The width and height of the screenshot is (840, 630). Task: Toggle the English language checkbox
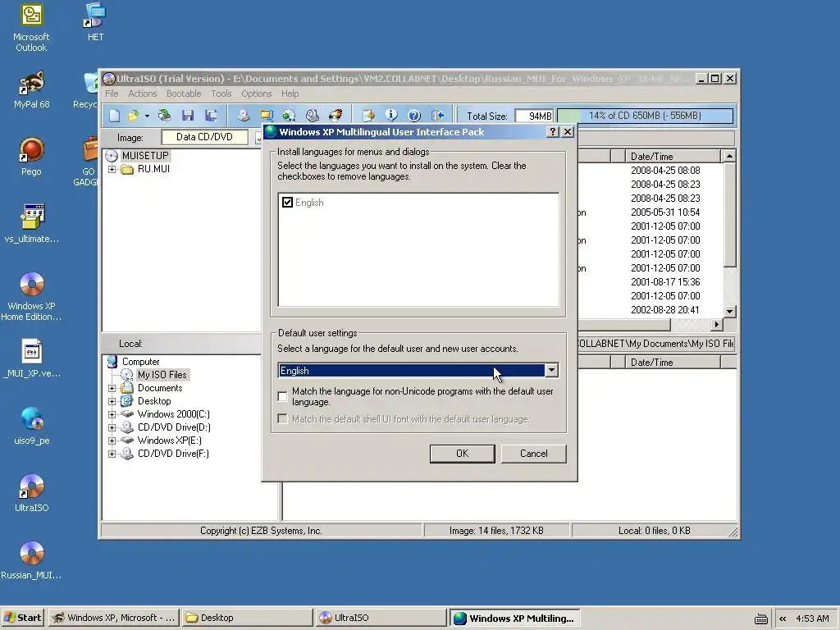click(288, 203)
